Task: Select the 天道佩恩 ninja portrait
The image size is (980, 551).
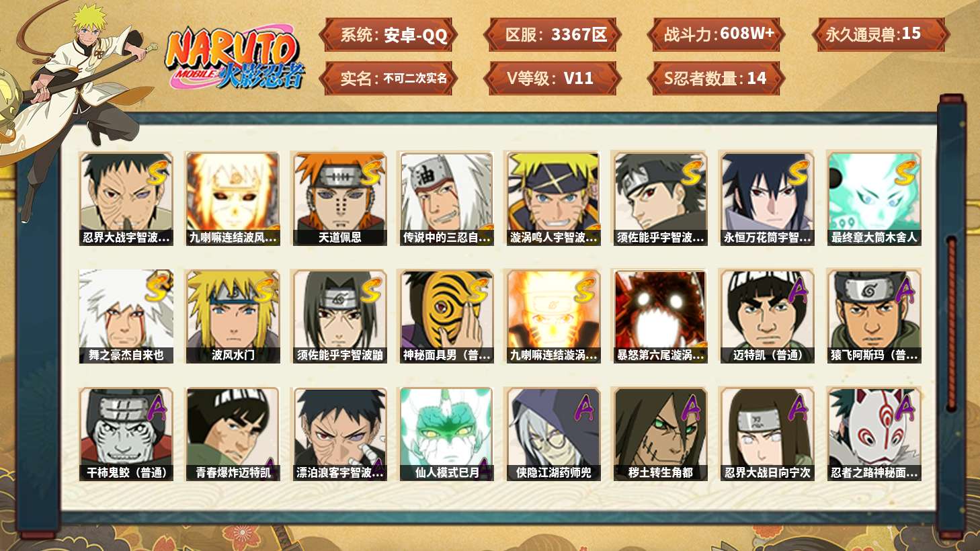Action: pyautogui.click(x=340, y=198)
